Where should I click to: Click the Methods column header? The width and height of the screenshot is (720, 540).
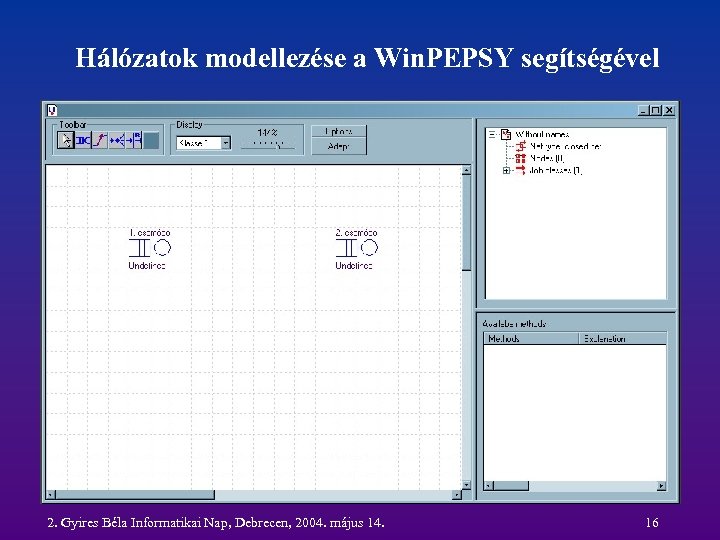531,338
